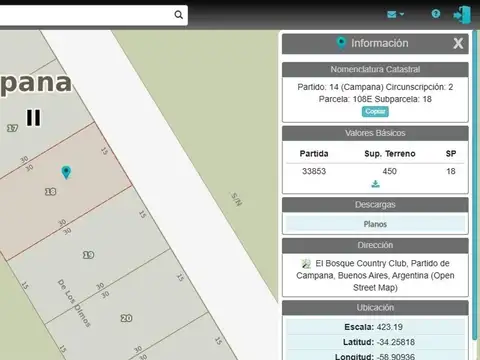Click the login door icon
The width and height of the screenshot is (480, 360).
(x=462, y=15)
